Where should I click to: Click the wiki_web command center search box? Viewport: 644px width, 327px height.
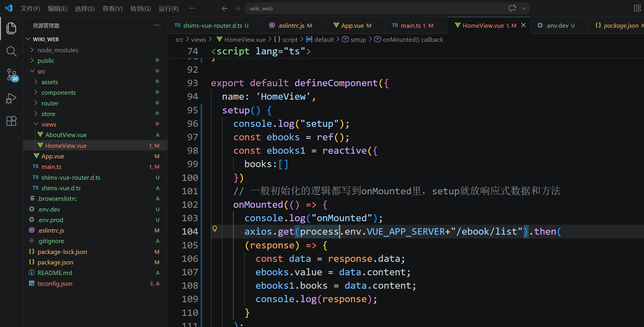click(x=374, y=8)
